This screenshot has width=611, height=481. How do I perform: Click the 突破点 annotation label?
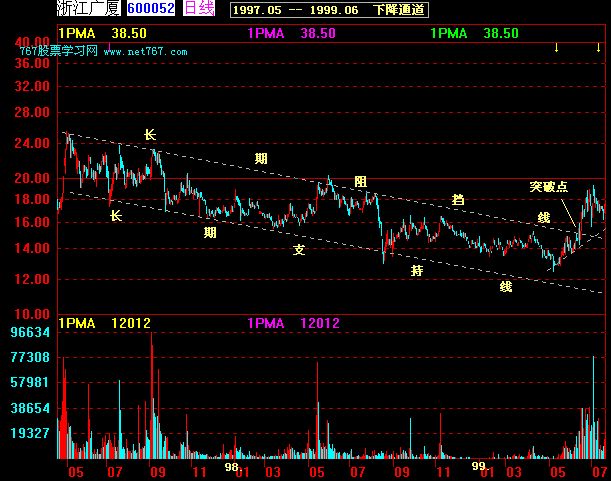[x=549, y=187]
